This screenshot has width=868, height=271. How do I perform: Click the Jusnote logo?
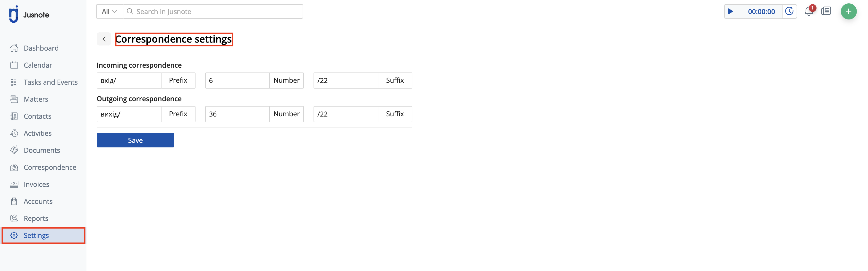[29, 15]
